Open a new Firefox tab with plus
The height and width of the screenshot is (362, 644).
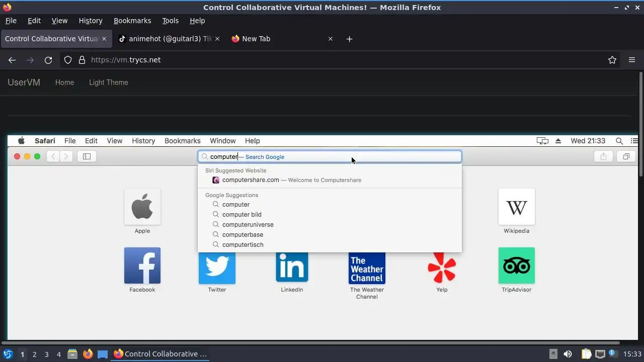[x=349, y=39]
